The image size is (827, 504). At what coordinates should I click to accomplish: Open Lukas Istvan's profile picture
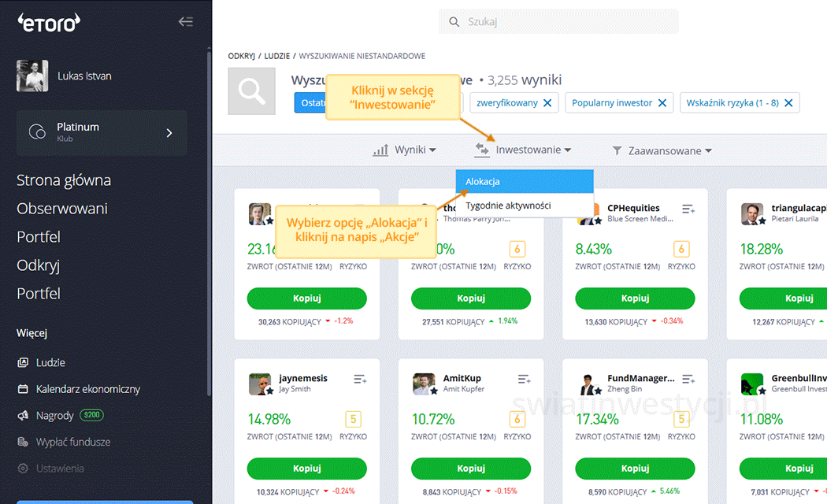(32, 76)
